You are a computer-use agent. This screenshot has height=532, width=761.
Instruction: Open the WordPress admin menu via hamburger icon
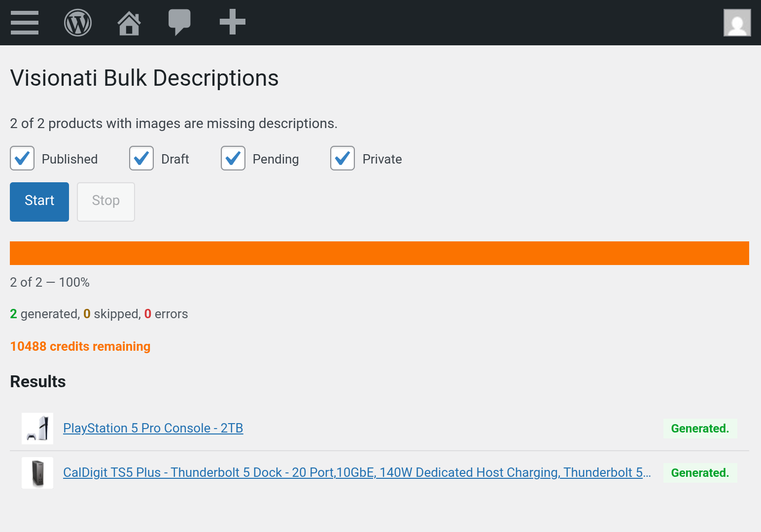tap(25, 22)
